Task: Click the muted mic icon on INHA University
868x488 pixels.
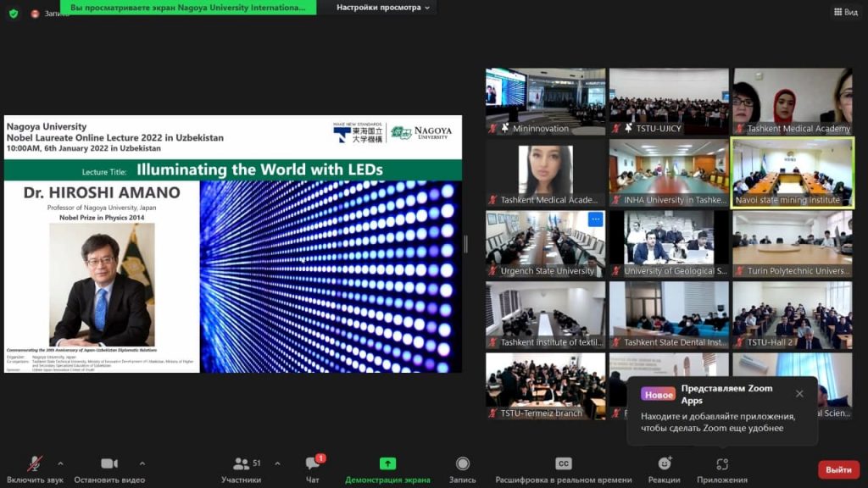Action: (x=616, y=200)
